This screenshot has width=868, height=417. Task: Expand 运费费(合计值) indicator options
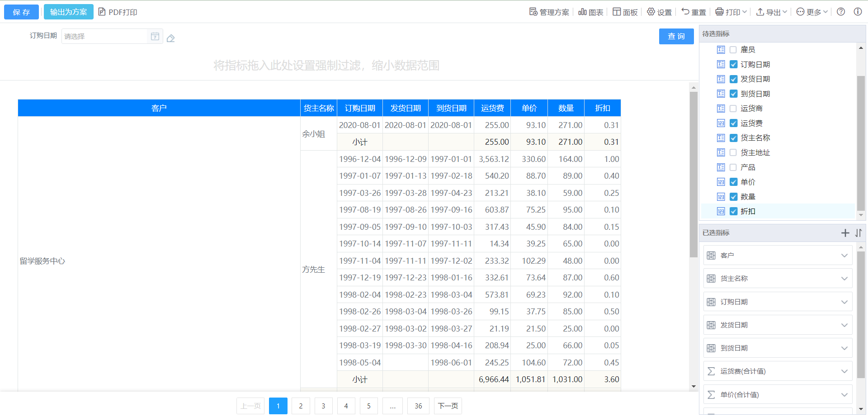click(844, 371)
